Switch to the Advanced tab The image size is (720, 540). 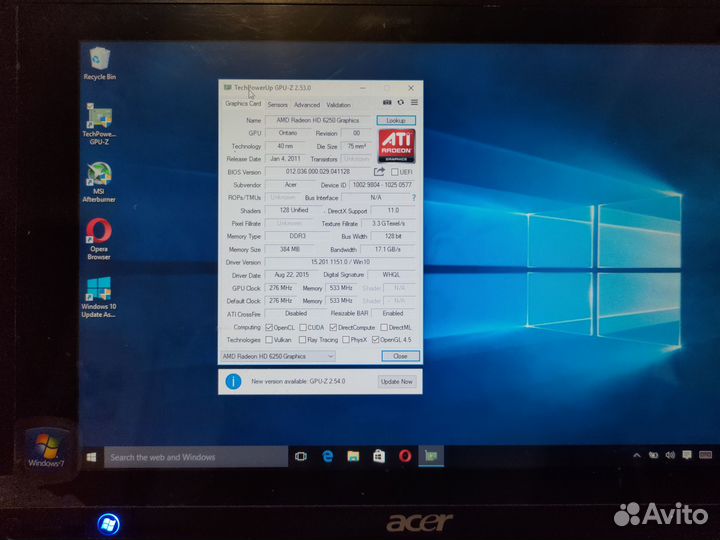307,105
